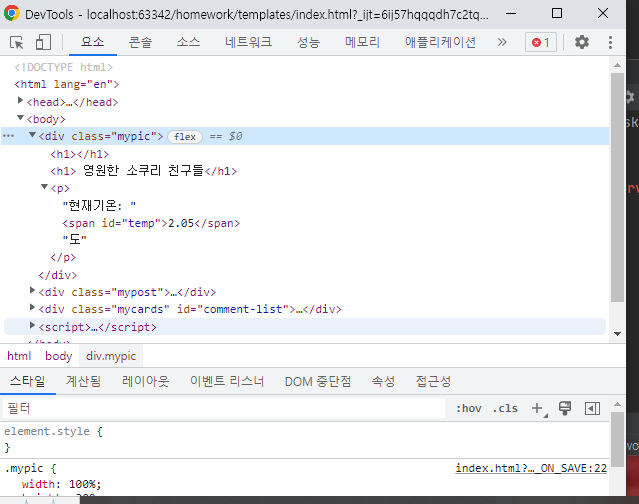Expand the div class mypost node
639x504 pixels.
[x=32, y=291]
